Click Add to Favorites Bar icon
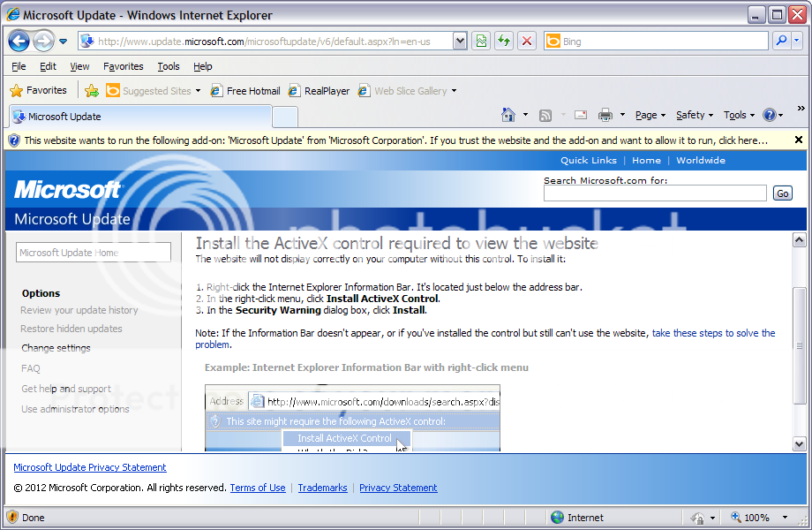The height and width of the screenshot is (530, 812). 92,90
